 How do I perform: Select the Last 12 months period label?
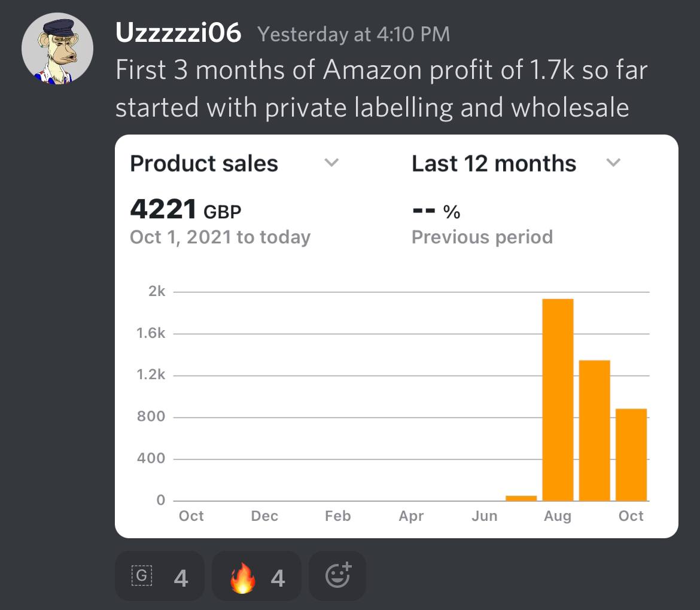(x=494, y=163)
